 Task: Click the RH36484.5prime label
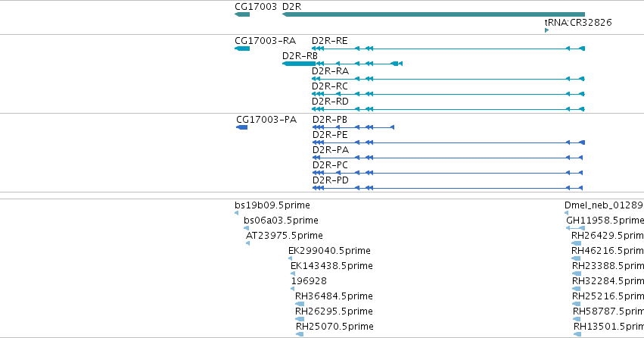(334, 296)
